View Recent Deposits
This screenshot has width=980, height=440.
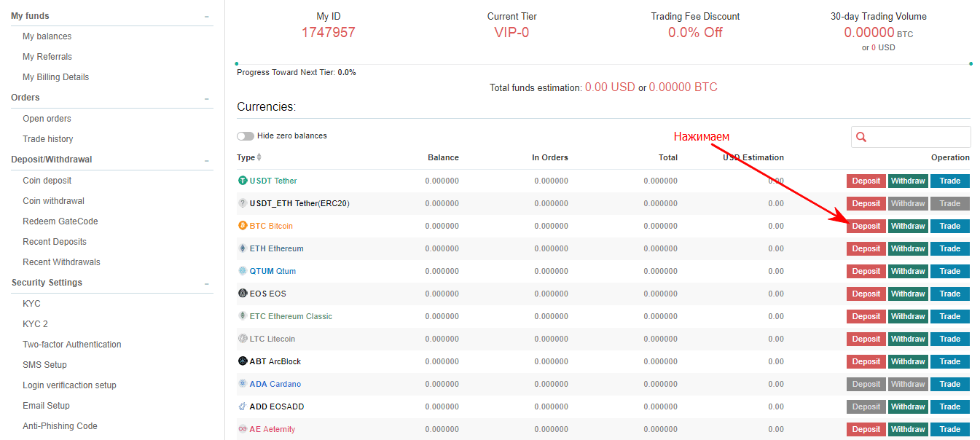pos(55,242)
